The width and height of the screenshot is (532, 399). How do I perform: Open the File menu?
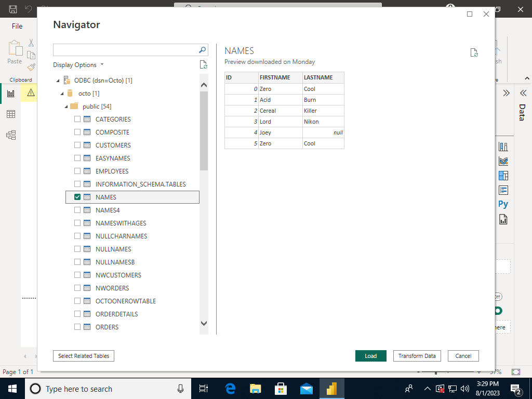[17, 26]
